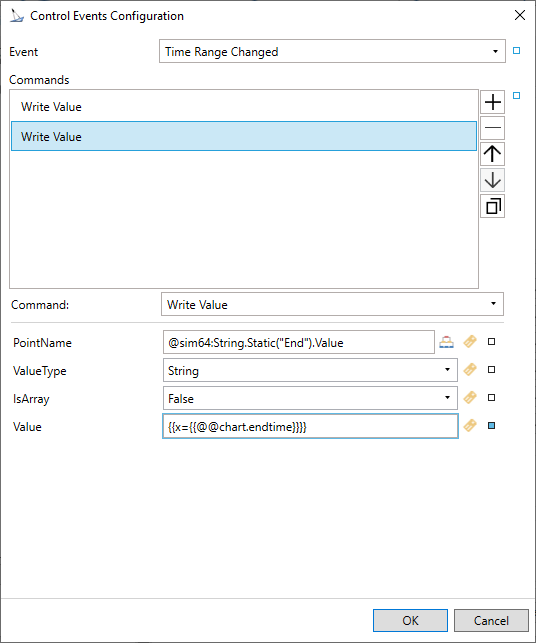
Task: Select the first Write Value command
Action: (x=244, y=107)
